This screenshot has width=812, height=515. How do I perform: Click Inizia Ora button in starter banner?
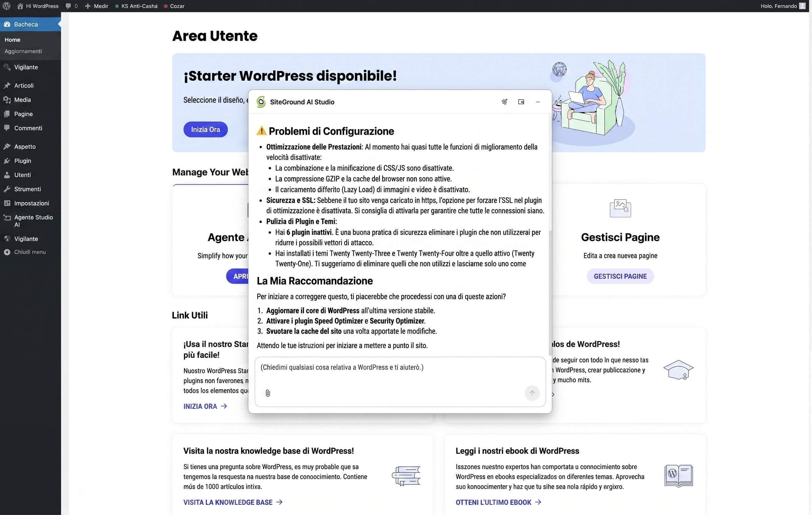coord(205,129)
